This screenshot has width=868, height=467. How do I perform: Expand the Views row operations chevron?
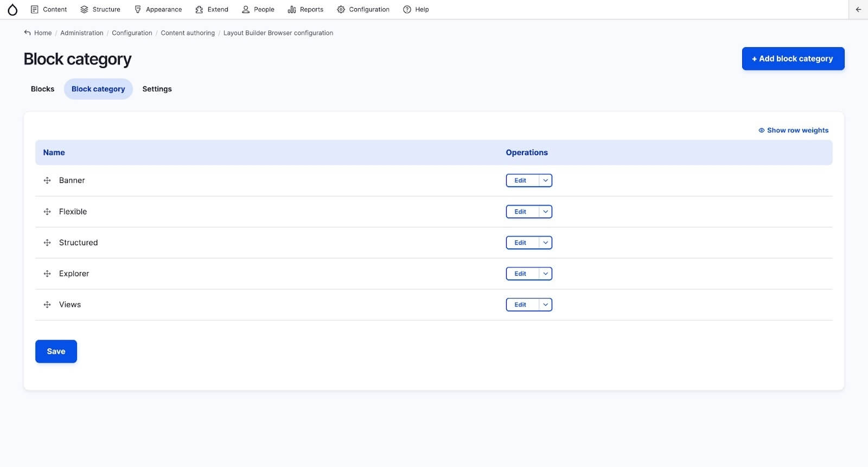[x=545, y=305]
